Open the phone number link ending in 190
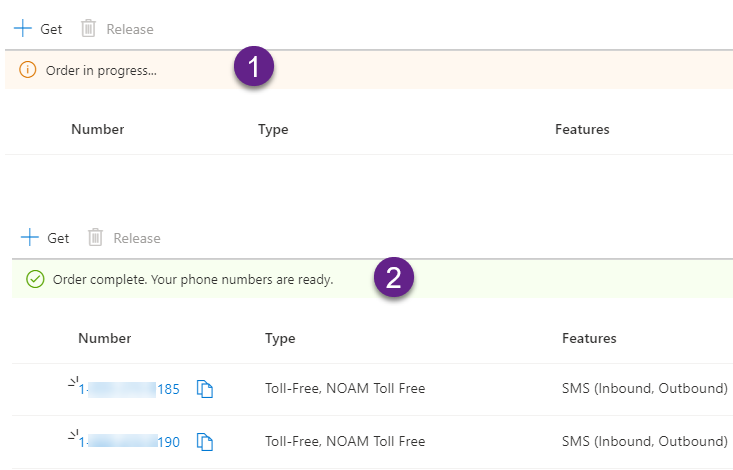Screen dimensions: 733x470 click(x=130, y=441)
